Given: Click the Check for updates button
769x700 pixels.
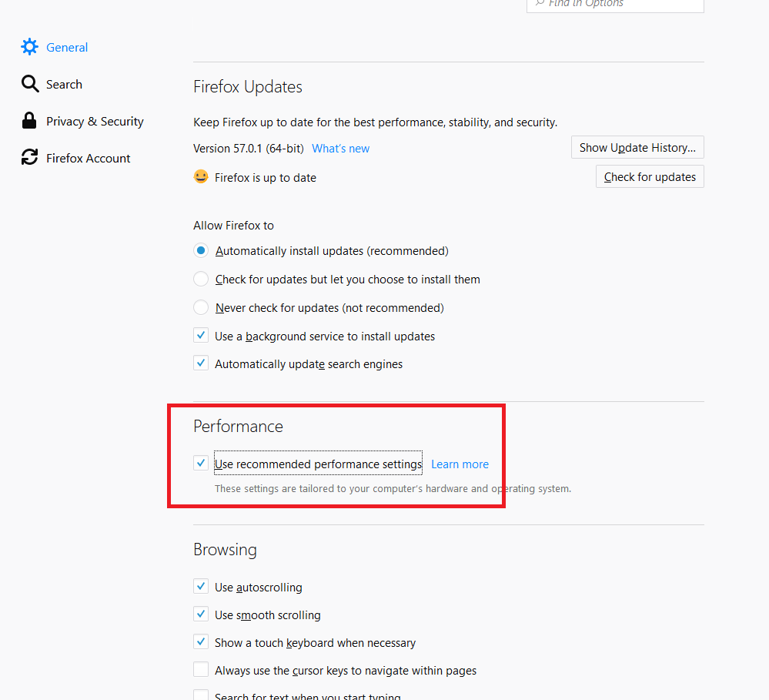Looking at the screenshot, I should coord(650,176).
